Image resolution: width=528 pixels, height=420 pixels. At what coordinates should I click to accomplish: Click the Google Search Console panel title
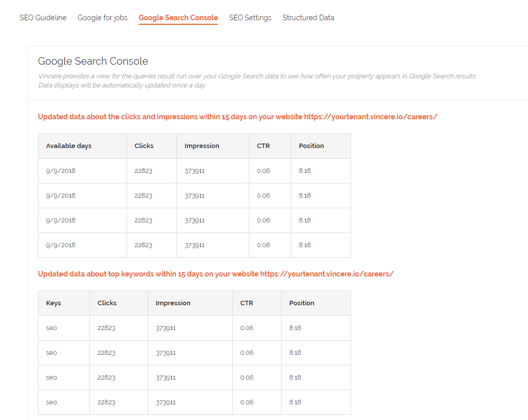pos(93,61)
